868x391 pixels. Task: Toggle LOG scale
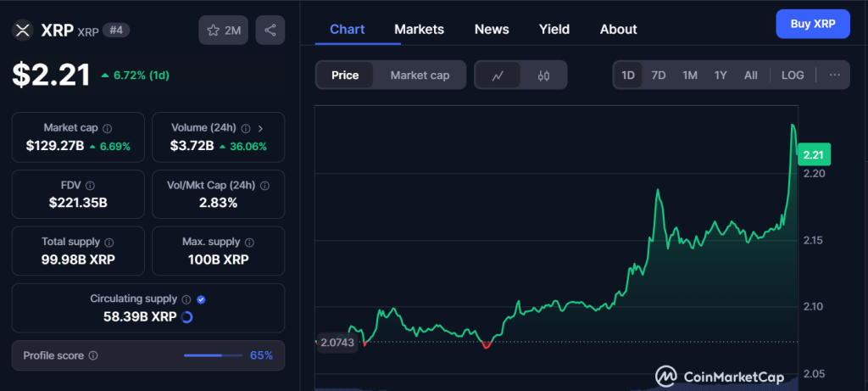pyautogui.click(x=793, y=75)
